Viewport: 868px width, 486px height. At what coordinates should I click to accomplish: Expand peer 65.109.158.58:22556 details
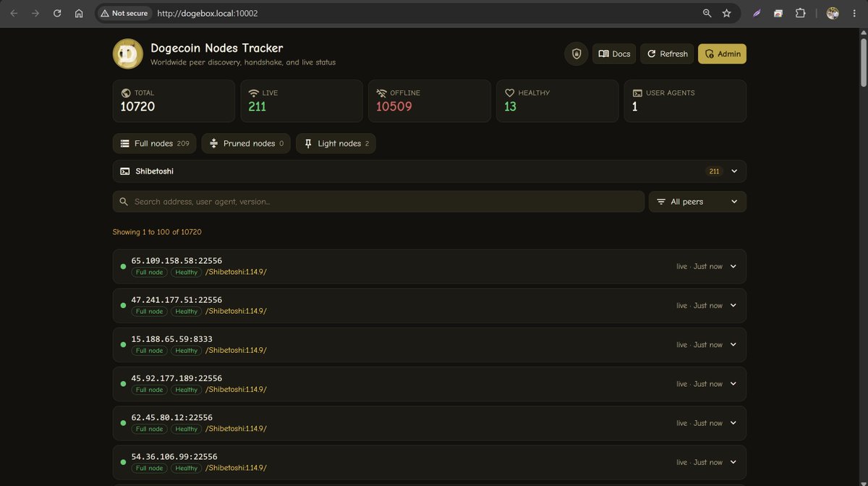[x=733, y=266]
